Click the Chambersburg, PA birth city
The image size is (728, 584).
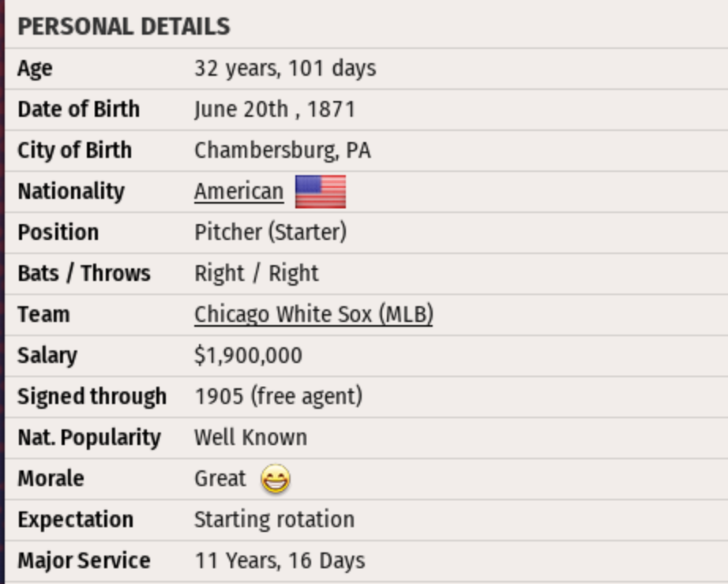282,151
